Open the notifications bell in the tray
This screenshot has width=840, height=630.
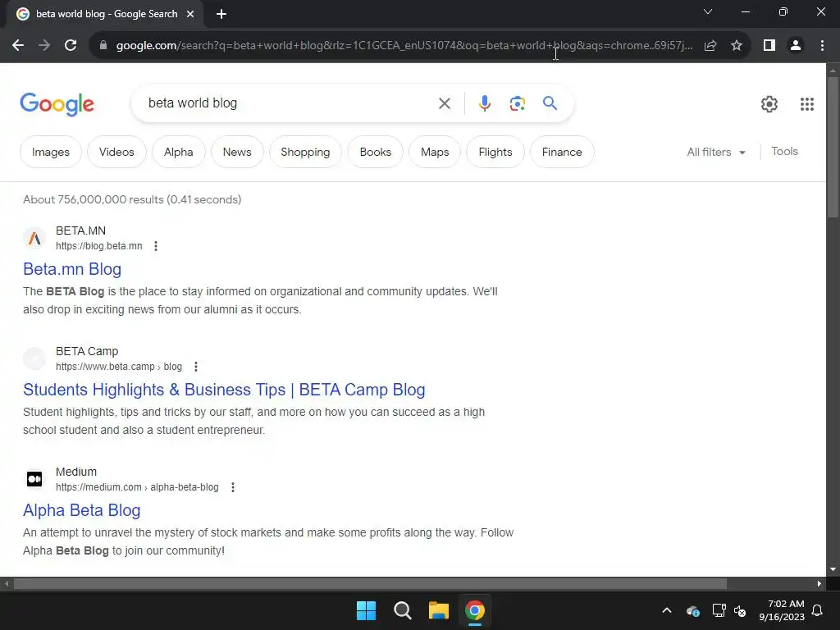(x=818, y=610)
